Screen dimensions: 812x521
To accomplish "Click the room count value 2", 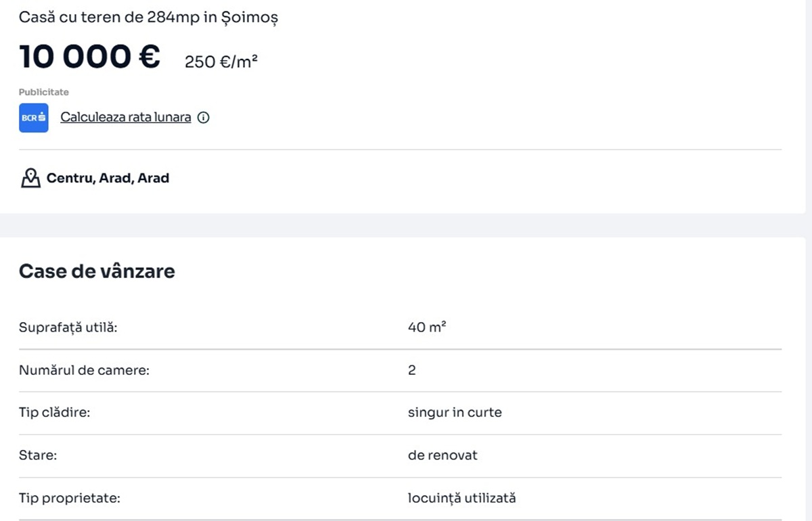I will 412,370.
